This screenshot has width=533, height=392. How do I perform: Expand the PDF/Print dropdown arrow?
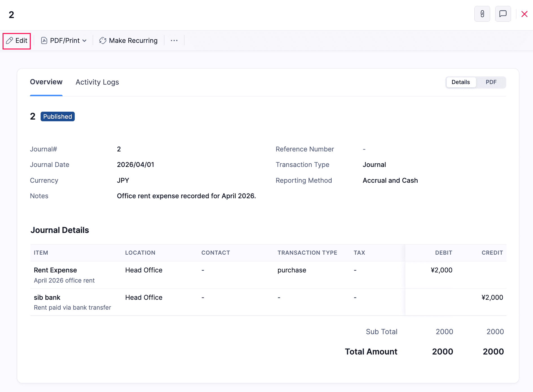point(85,41)
